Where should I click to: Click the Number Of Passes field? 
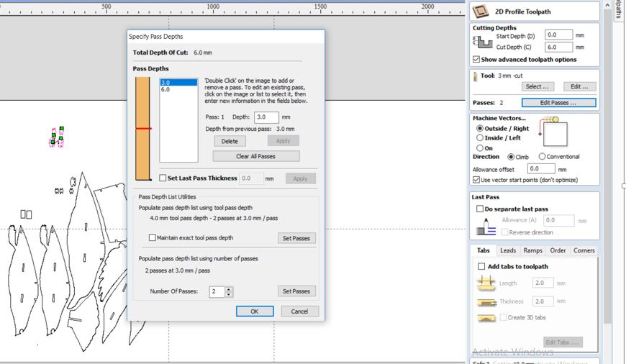point(217,292)
